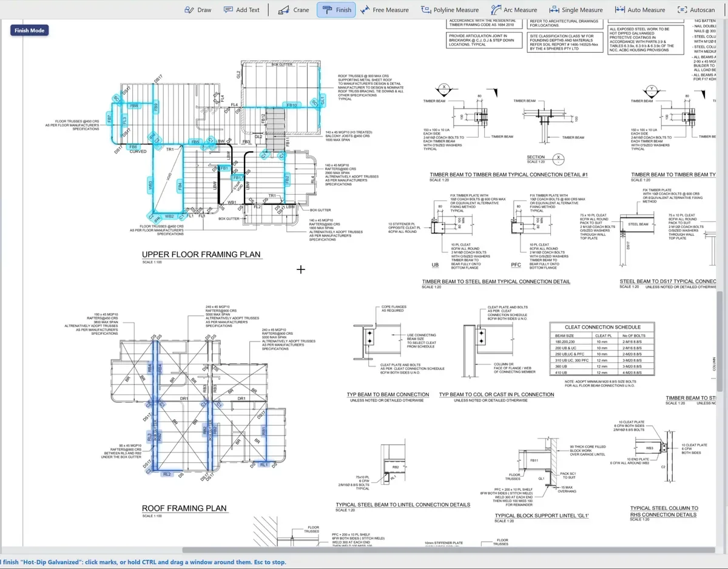Click the FB2 beam mark
Viewport: 728px width, 569px height.
click(288, 179)
